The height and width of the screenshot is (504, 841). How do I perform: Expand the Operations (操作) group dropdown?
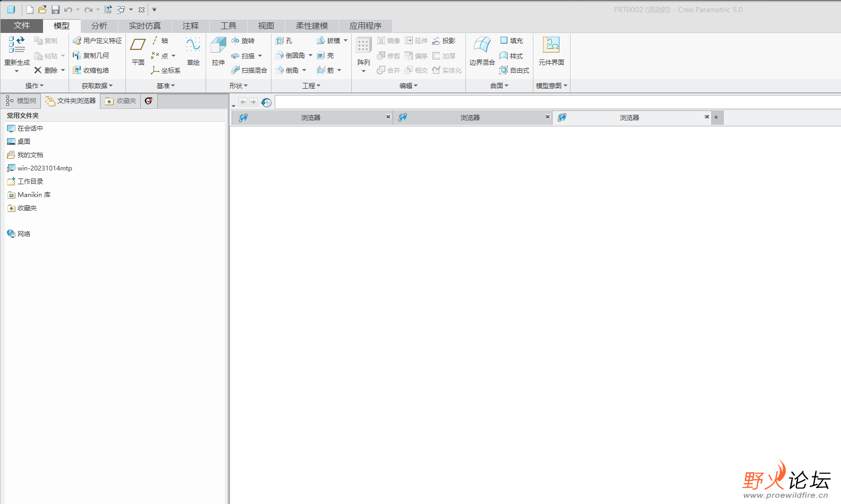[x=35, y=86]
